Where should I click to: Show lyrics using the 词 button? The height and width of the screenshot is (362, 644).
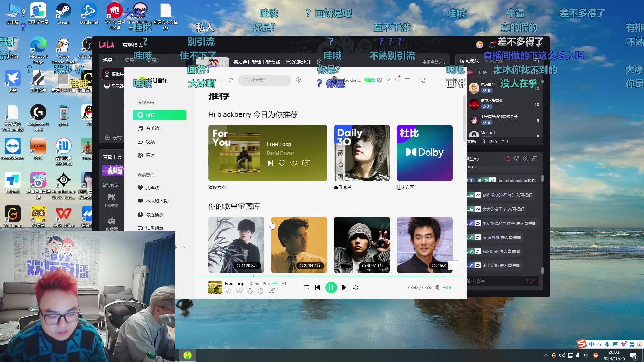[x=437, y=287]
